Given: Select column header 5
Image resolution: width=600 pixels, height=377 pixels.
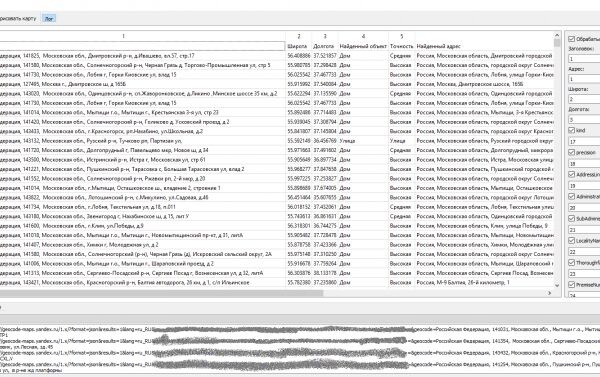Looking at the screenshot, I should point(401,36).
